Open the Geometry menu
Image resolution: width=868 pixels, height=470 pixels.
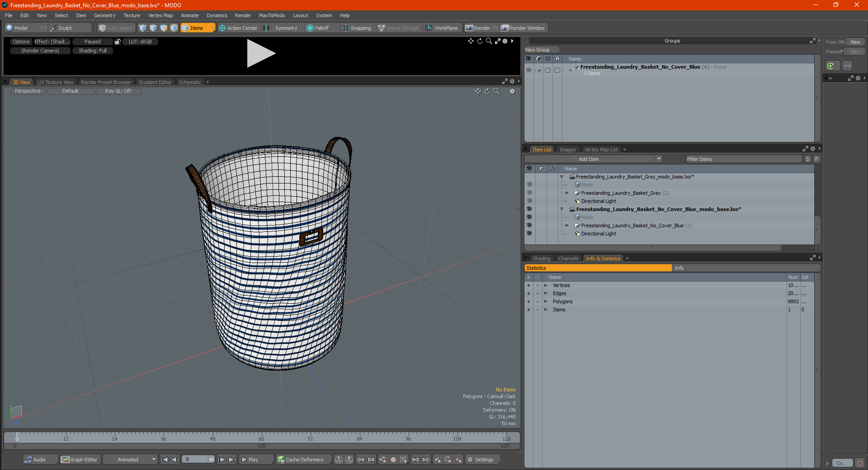click(104, 15)
